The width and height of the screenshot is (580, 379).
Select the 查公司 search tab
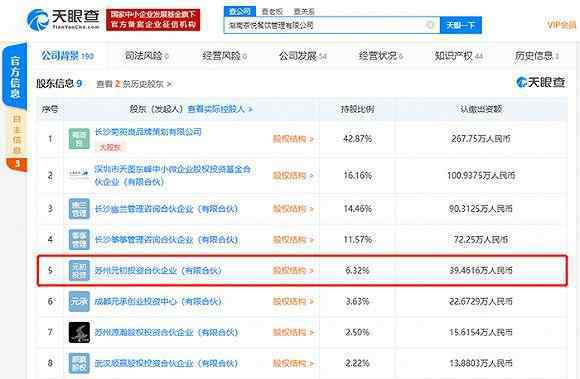click(240, 11)
